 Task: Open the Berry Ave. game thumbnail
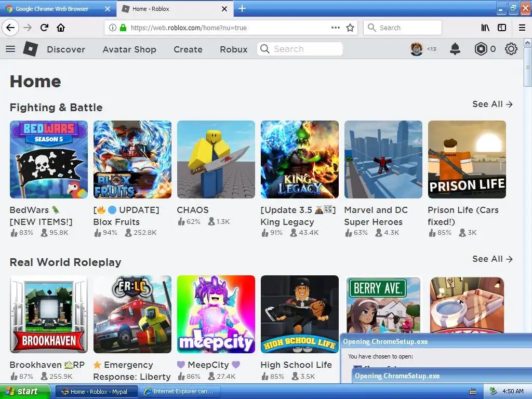383,305
